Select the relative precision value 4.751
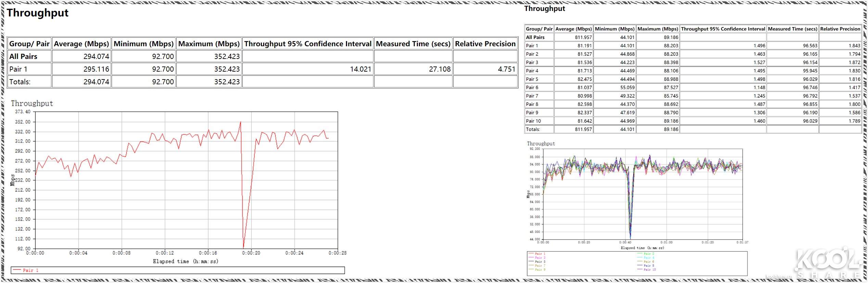Viewport: 868px width, 283px height. click(x=507, y=69)
